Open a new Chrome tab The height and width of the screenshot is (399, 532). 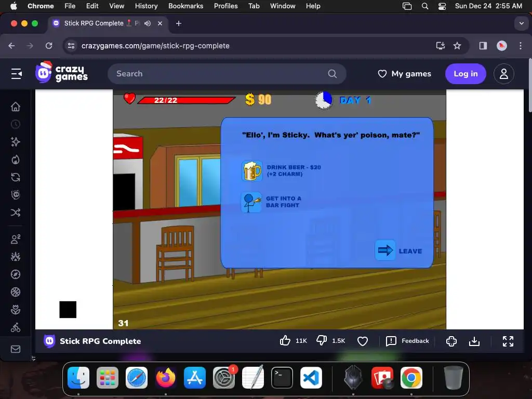pos(179,23)
